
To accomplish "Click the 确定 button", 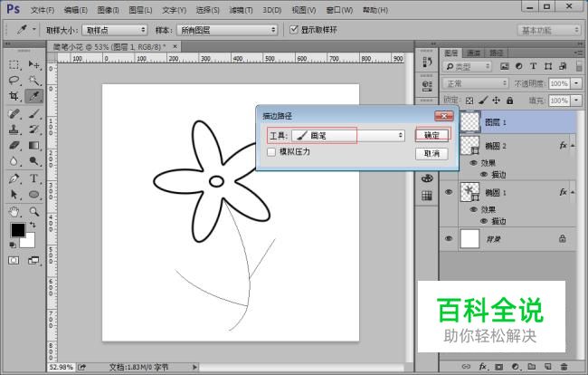I will [432, 135].
